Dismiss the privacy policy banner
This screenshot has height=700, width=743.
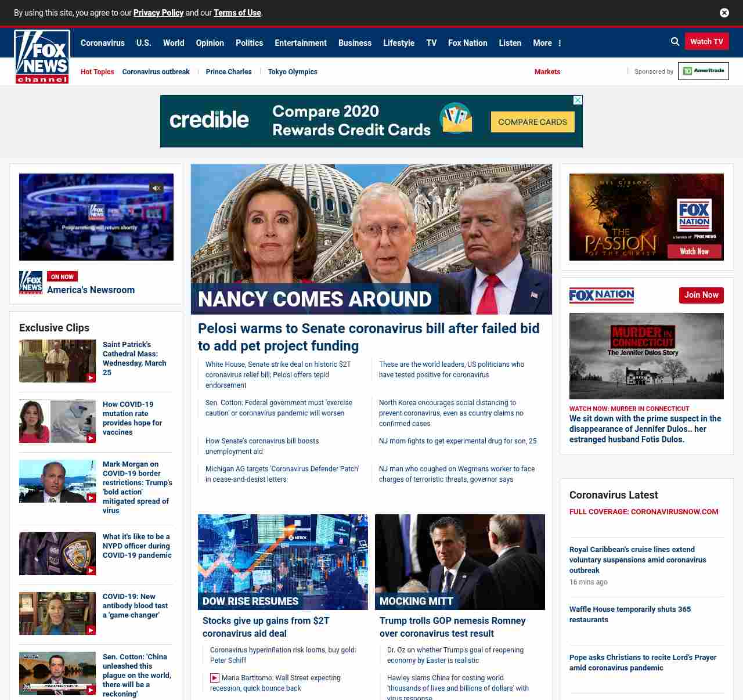724,13
